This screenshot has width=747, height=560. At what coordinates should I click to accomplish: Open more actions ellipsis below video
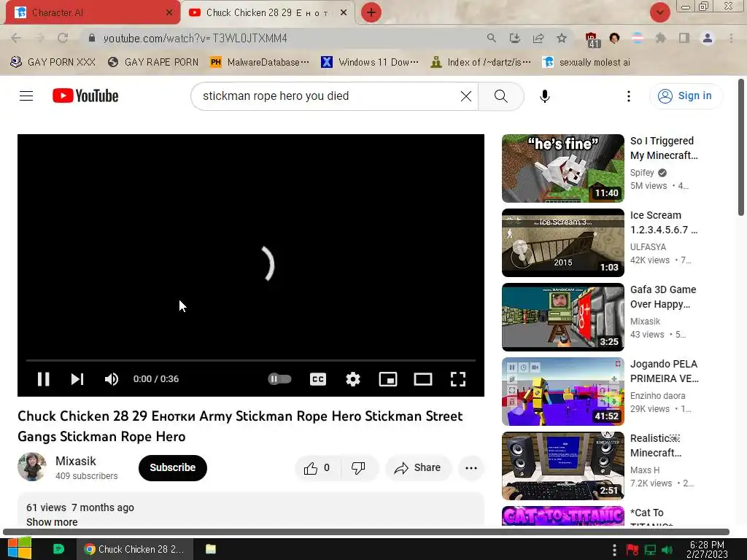tap(471, 468)
